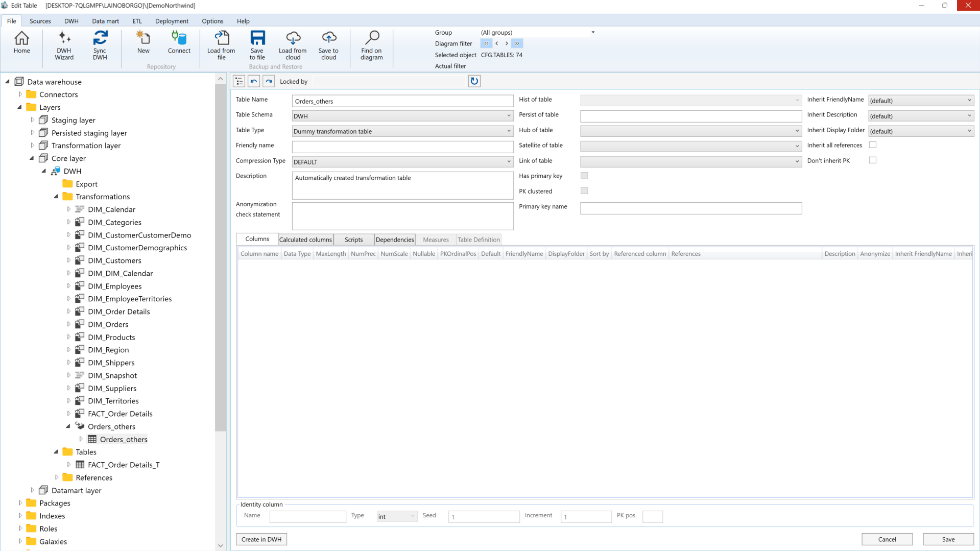Click the Save button
The height and width of the screenshot is (551, 980).
[x=948, y=539]
